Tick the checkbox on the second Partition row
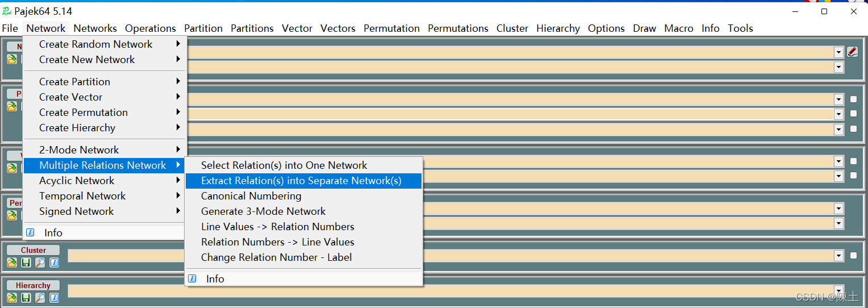 853,114
